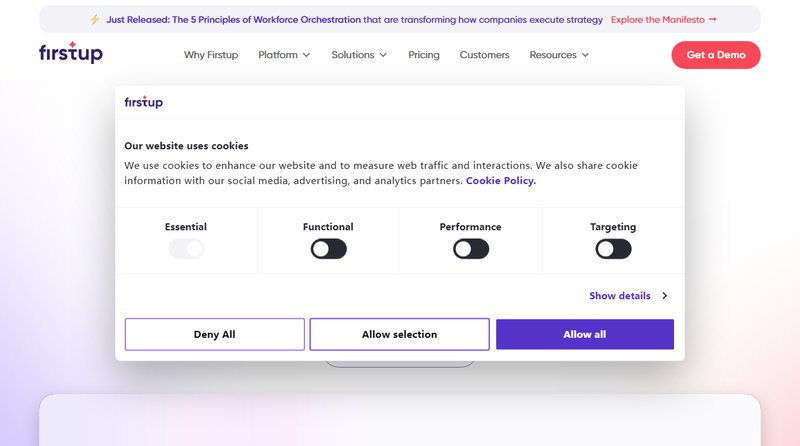
Task: Click the Allow selection button
Action: [x=399, y=334]
